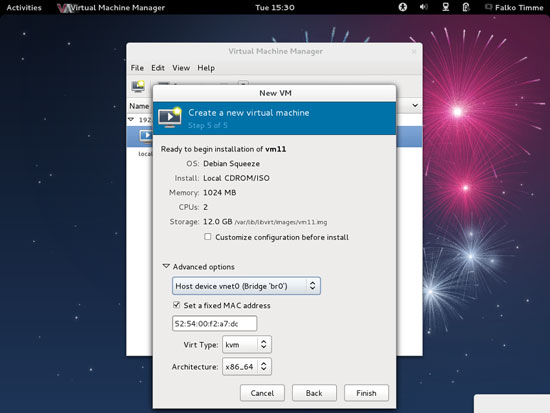Uncheck Set a fixed MAC address
The image size is (550, 413).
176,305
